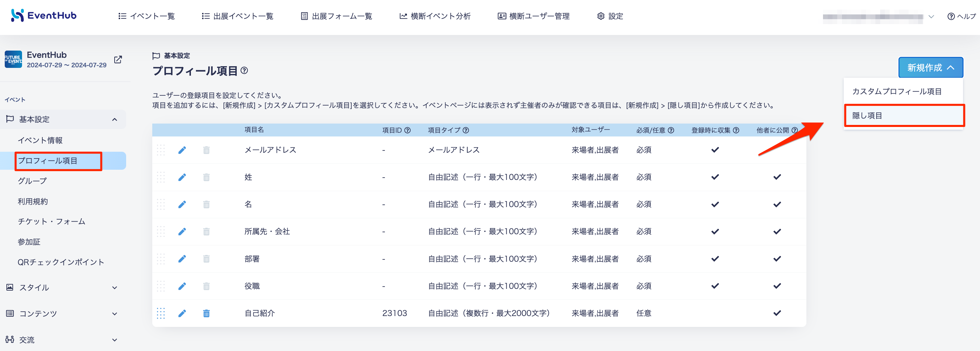The width and height of the screenshot is (980, 351).
Task: Open the ヘルプ link in top bar
Action: tap(961, 16)
